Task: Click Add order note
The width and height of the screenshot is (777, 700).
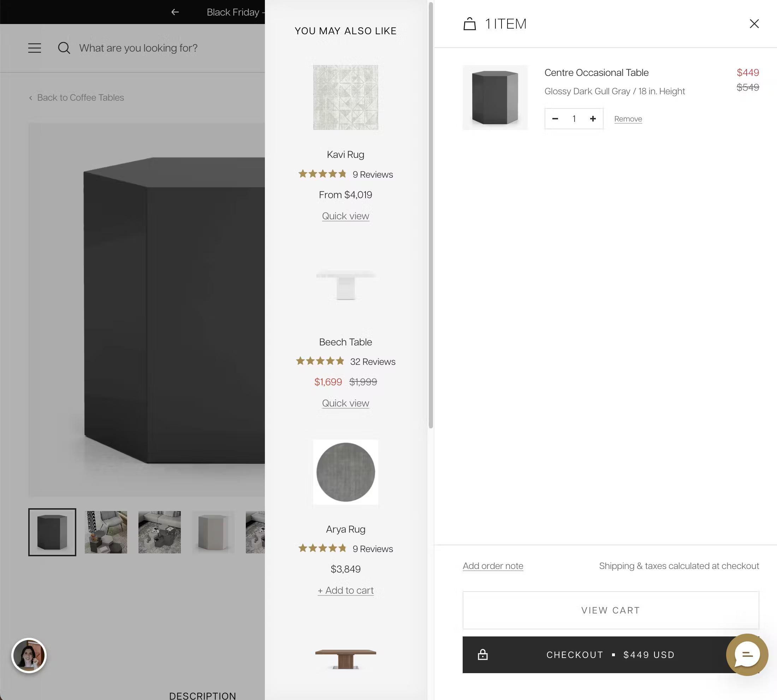Action: (493, 565)
